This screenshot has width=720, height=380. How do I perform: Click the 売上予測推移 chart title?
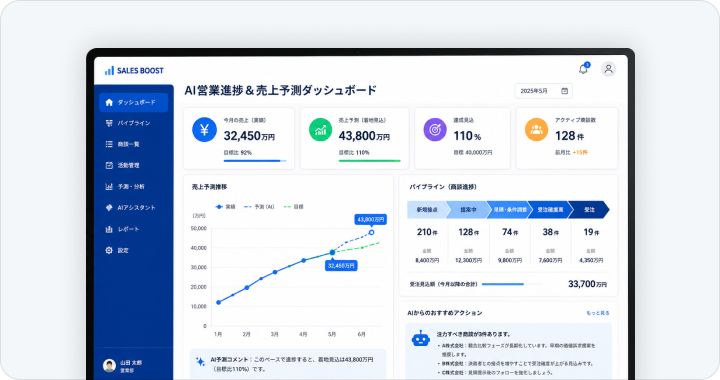tap(209, 187)
